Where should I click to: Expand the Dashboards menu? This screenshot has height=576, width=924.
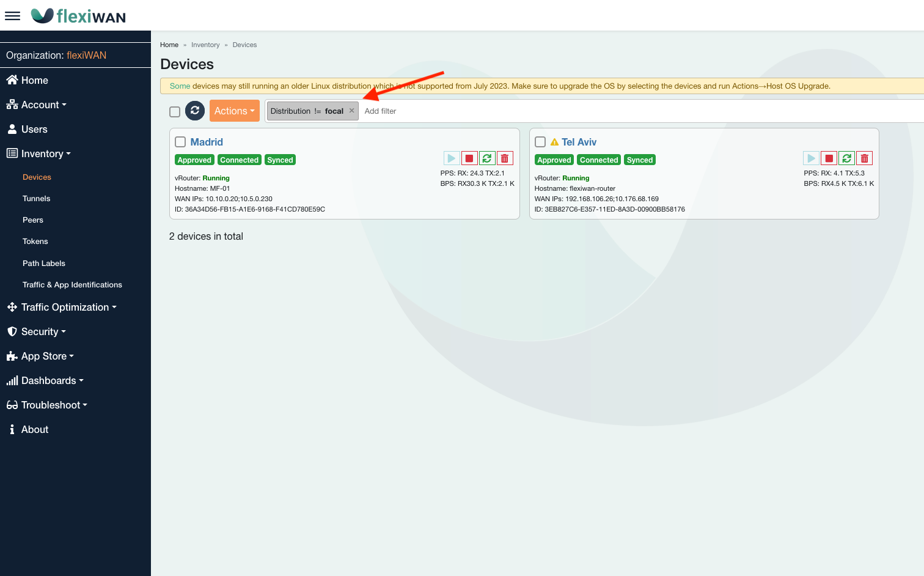(x=45, y=380)
